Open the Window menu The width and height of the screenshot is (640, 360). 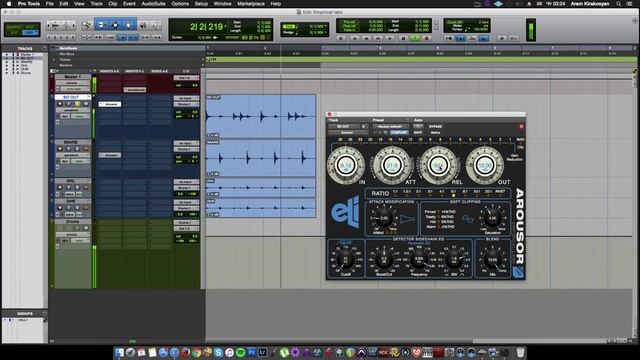coord(222,4)
